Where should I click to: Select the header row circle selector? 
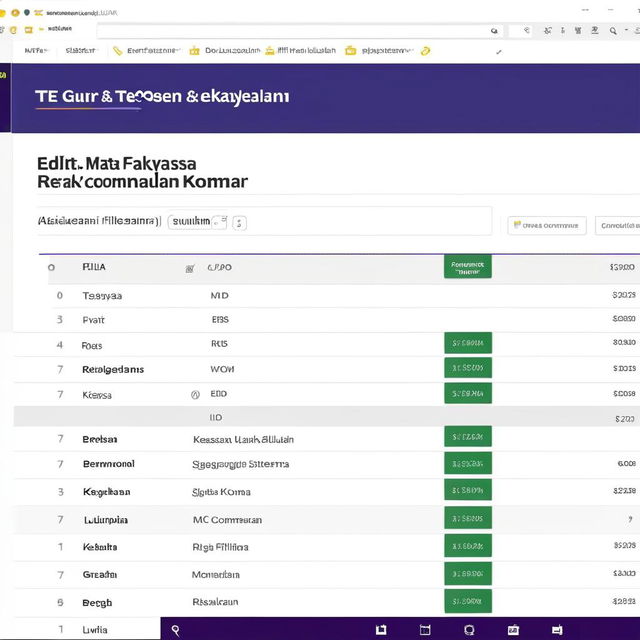pos(51,268)
